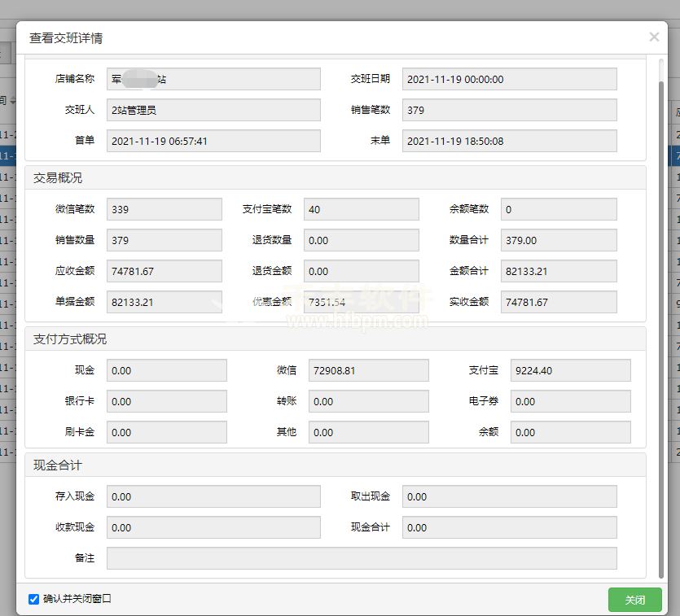Select the 支付宝笔数 field
The width and height of the screenshot is (680, 616).
(x=361, y=209)
